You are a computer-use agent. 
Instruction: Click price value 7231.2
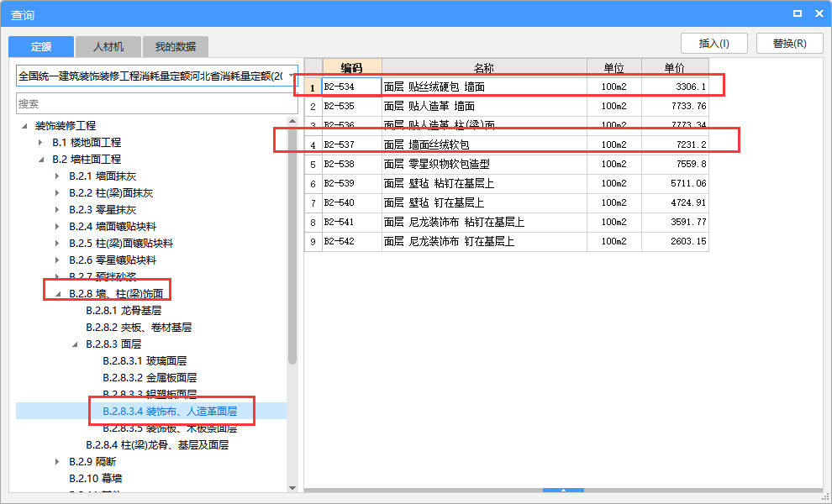[691, 144]
